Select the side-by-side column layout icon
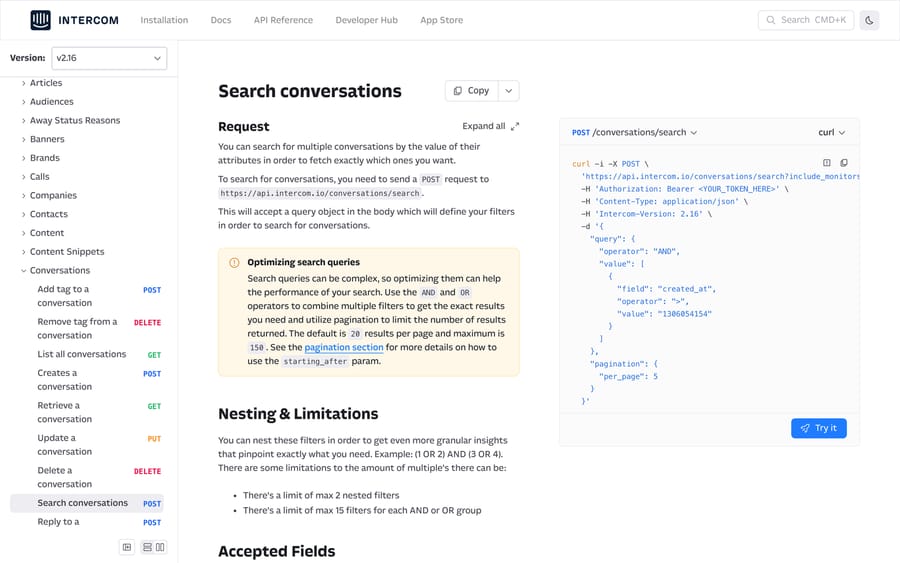The height and width of the screenshot is (563, 900). (160, 548)
